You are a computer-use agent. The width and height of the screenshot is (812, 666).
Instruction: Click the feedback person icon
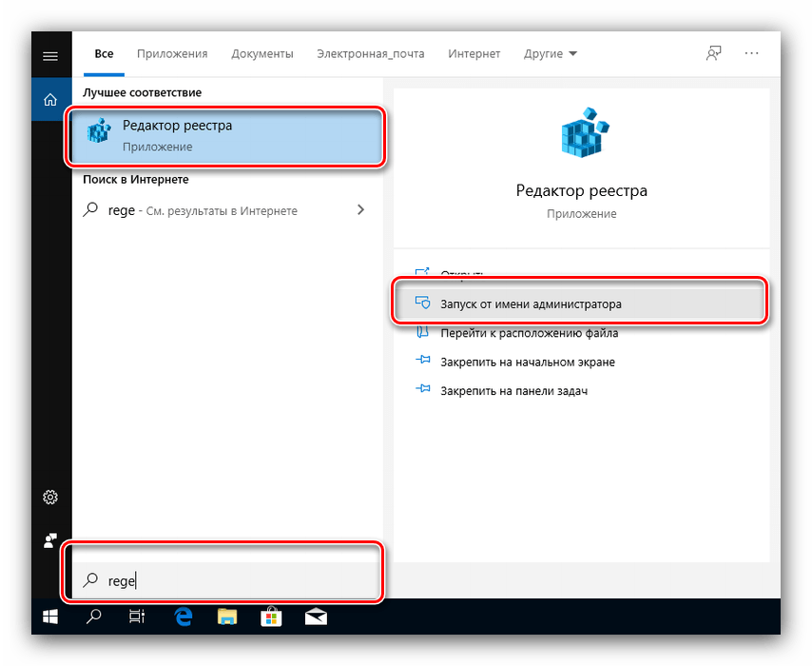coord(713,54)
